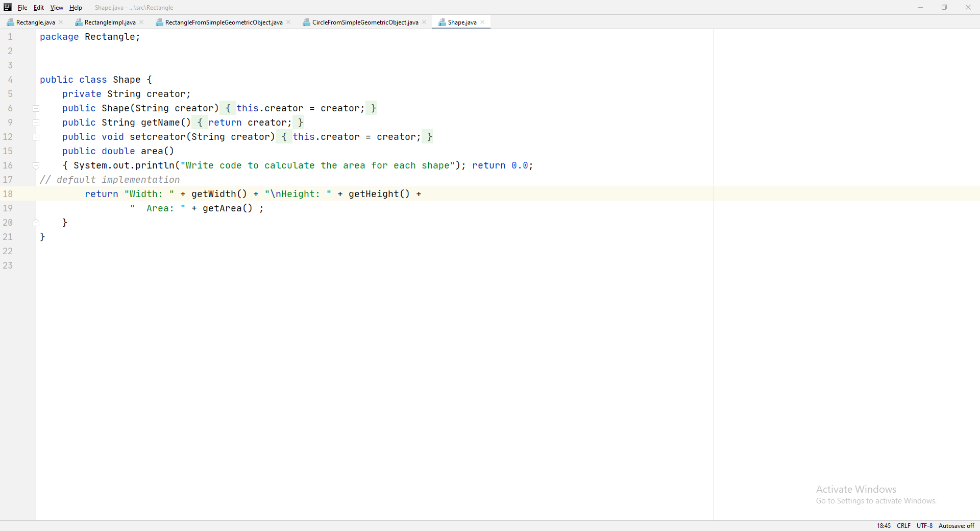Expand folded code at line 9
Image resolution: width=980 pixels, height=531 pixels.
pyautogui.click(x=36, y=123)
